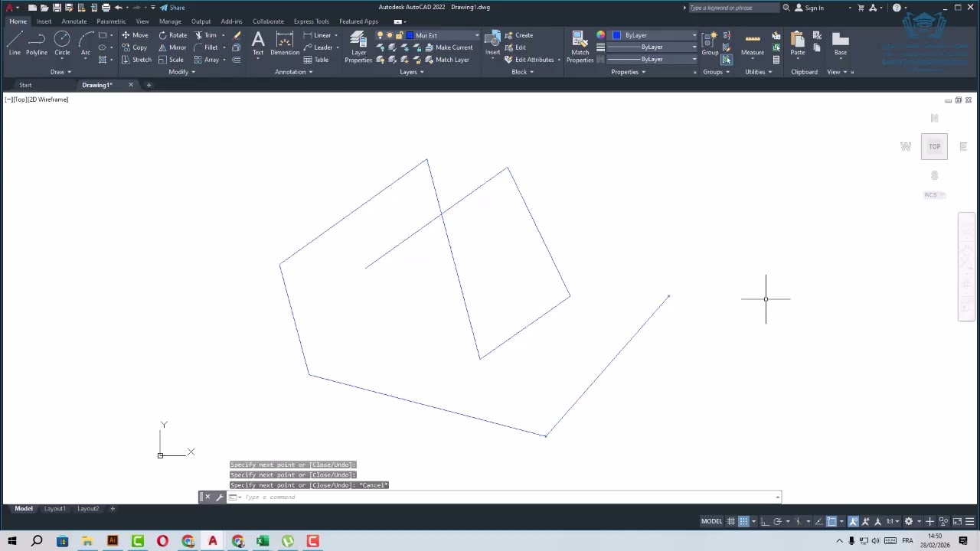The image size is (980, 551).
Task: Choose the Dimension tool
Action: pyautogui.click(x=285, y=44)
